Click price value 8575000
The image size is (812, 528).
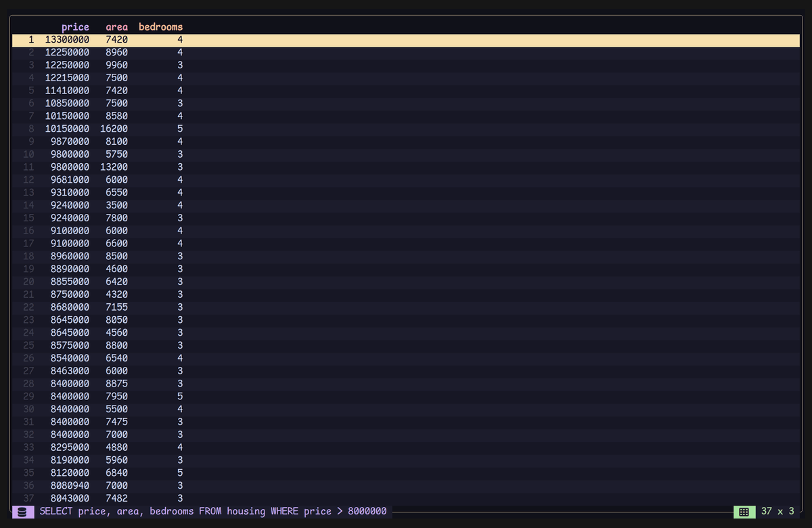[x=70, y=345]
